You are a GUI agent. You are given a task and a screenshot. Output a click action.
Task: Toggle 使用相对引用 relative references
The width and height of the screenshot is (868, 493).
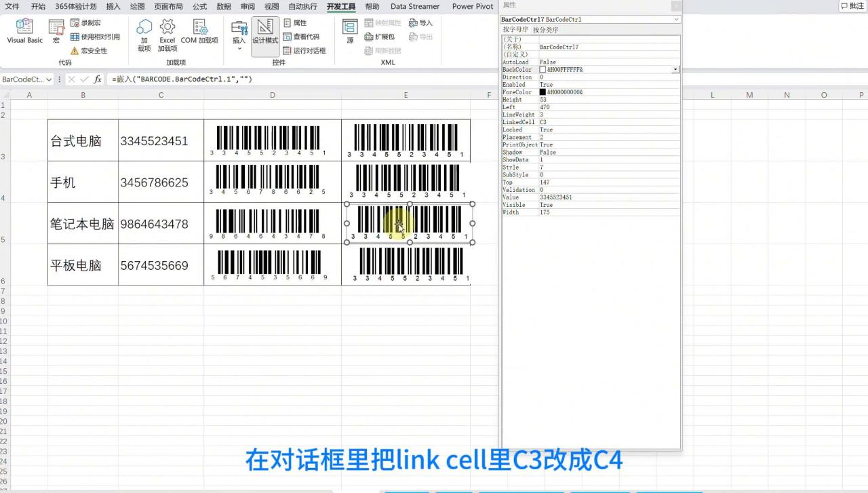[x=95, y=37]
